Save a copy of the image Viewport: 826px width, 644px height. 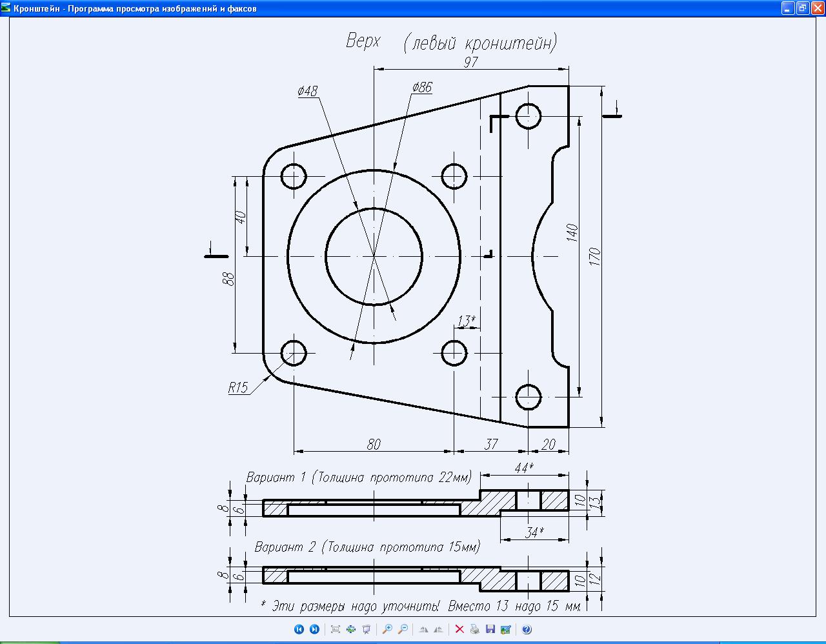pos(490,629)
